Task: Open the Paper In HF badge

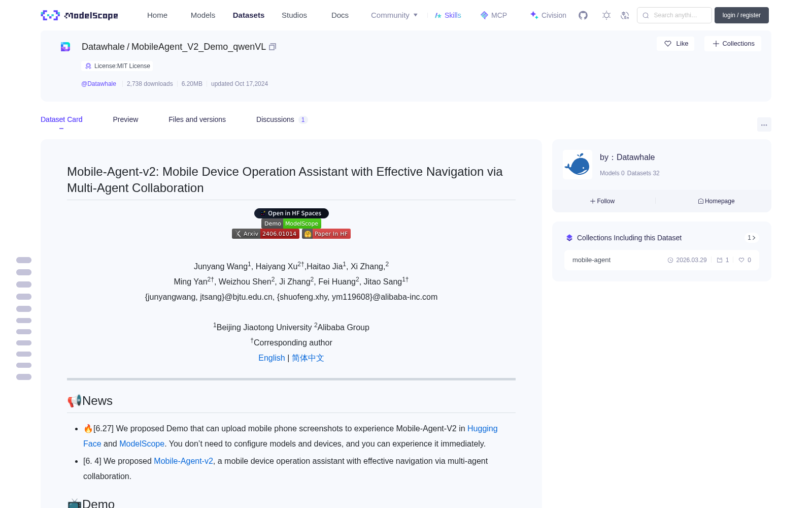Action: [x=326, y=234]
